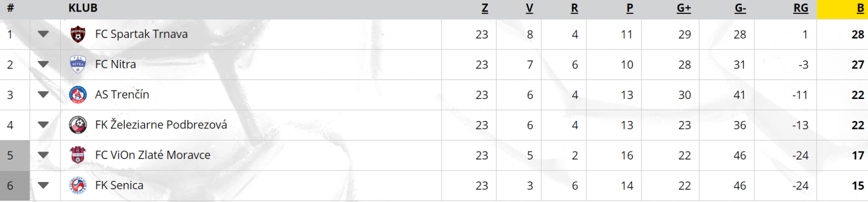The image size is (868, 202).
Task: Click the AS Trenčín club logo
Action: click(78, 94)
